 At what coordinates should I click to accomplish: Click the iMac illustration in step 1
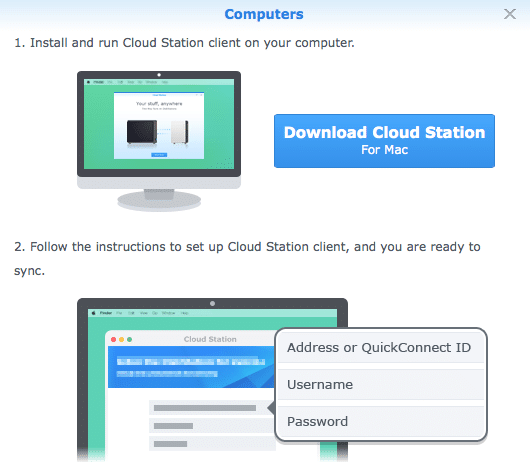pos(159,141)
